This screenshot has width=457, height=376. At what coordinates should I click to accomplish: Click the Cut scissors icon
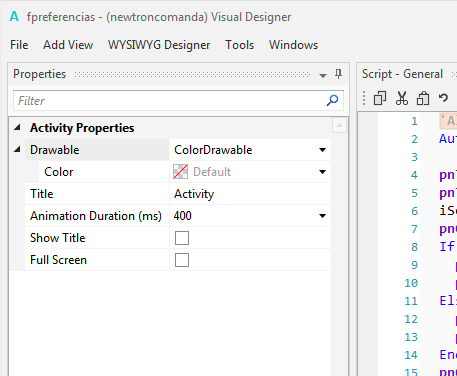pyautogui.click(x=402, y=98)
